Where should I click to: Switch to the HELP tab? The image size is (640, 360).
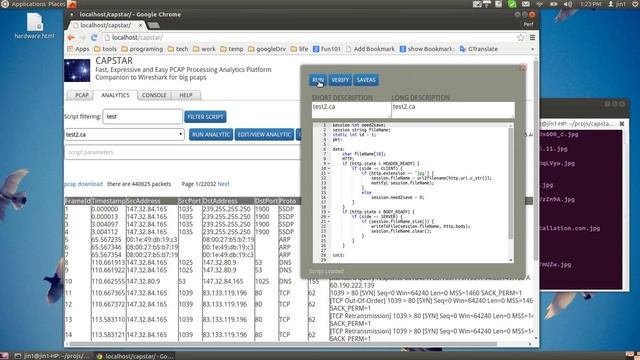(186, 95)
